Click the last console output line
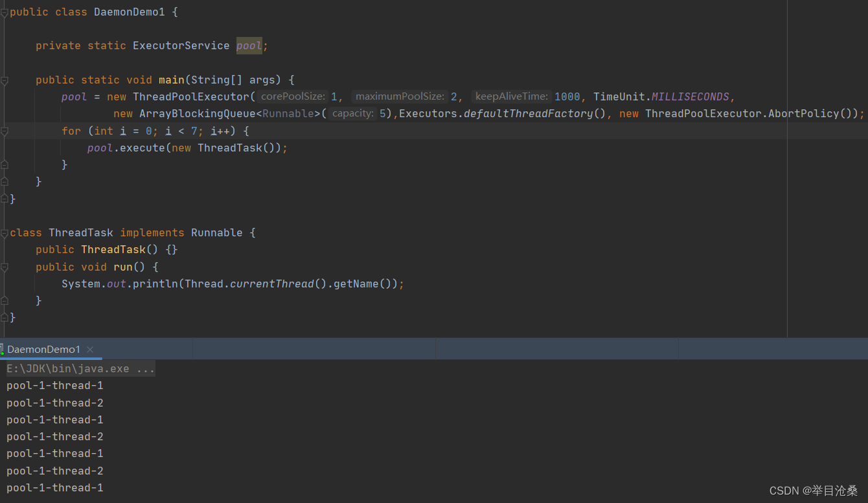Image resolution: width=868 pixels, height=503 pixels. [x=55, y=488]
